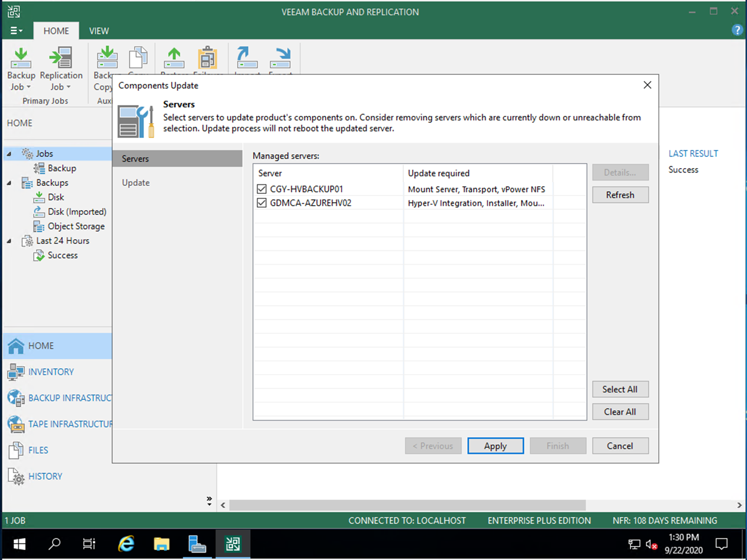The height and width of the screenshot is (560, 747).
Task: Select the Backup node under Jobs
Action: (x=62, y=168)
